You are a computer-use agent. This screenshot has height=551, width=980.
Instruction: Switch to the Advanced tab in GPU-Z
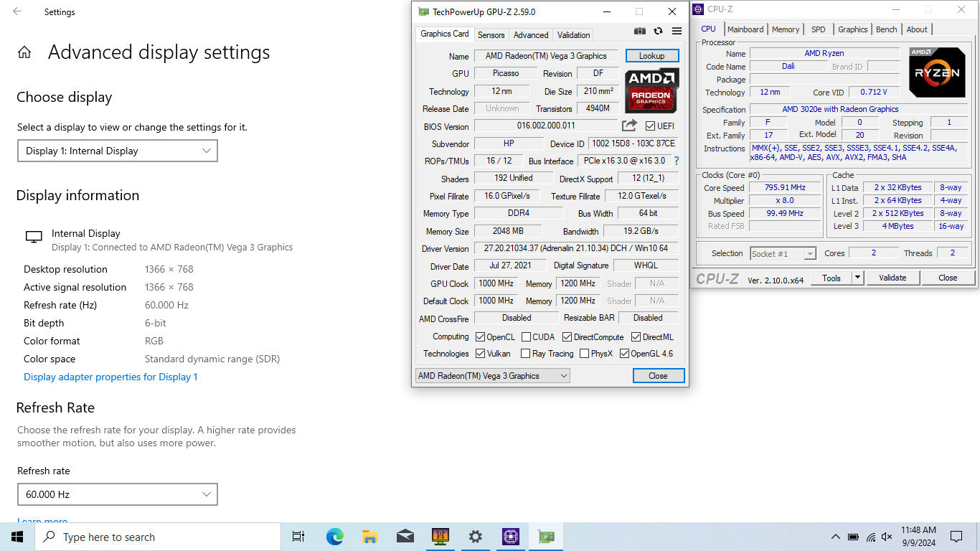(x=531, y=34)
